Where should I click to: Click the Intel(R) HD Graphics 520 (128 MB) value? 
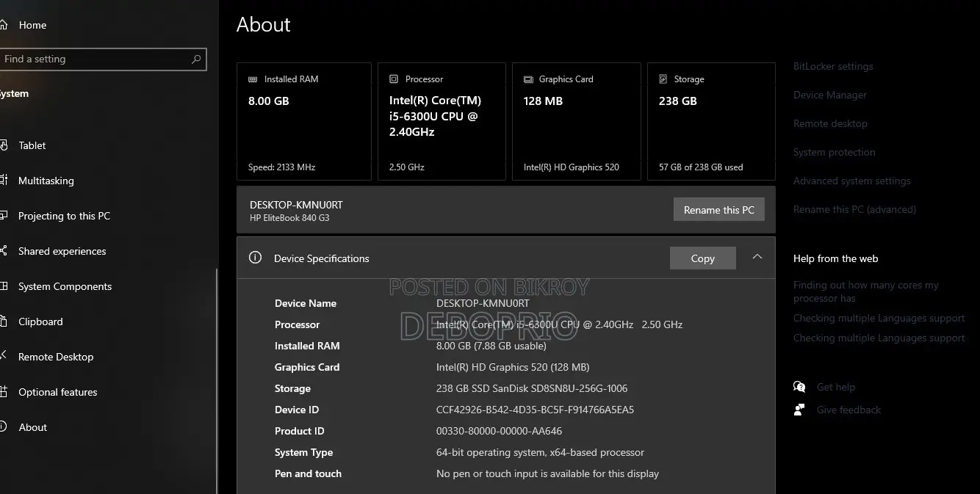click(513, 367)
